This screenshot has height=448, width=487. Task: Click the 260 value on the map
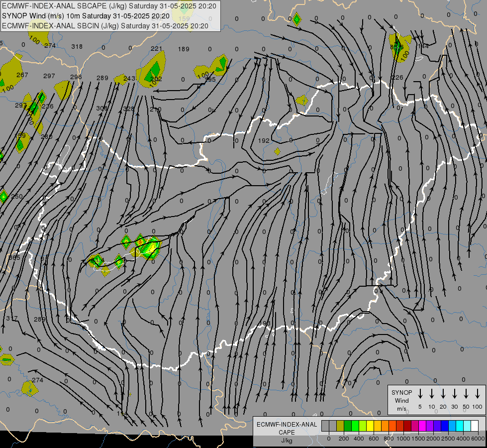coord(47,136)
